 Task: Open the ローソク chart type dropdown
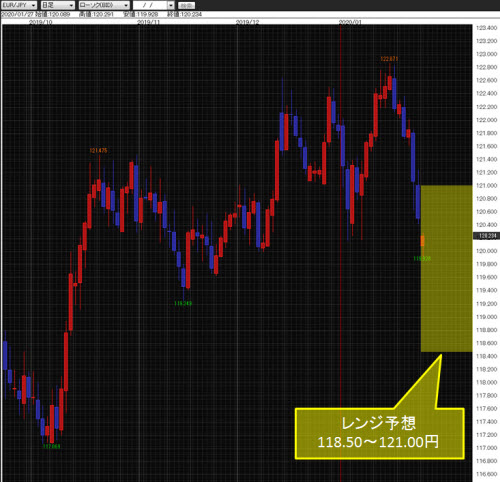pos(104,5)
